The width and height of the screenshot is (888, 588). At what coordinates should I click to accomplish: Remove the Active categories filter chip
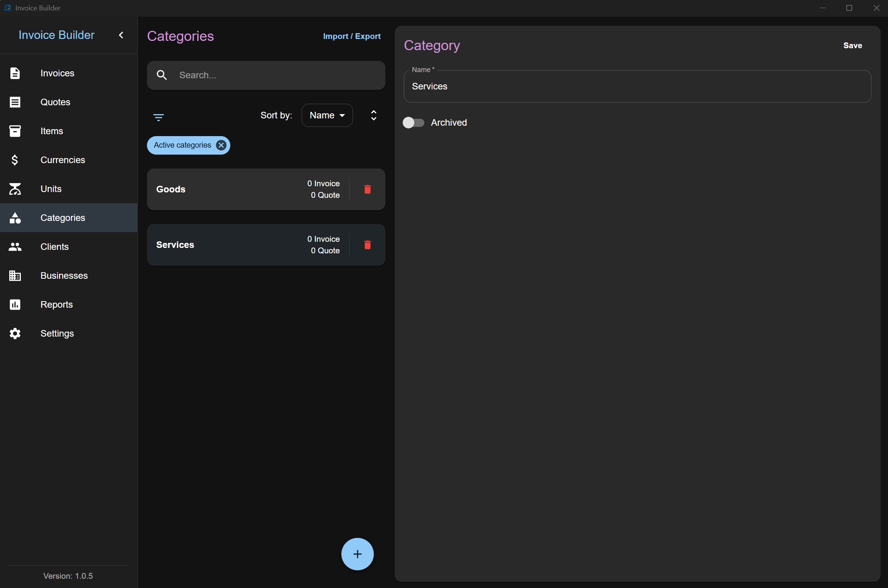click(221, 145)
